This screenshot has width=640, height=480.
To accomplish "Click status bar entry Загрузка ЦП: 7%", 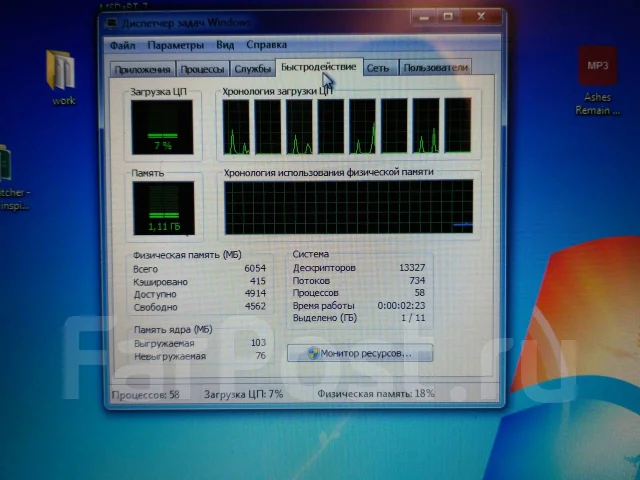I will pyautogui.click(x=244, y=394).
